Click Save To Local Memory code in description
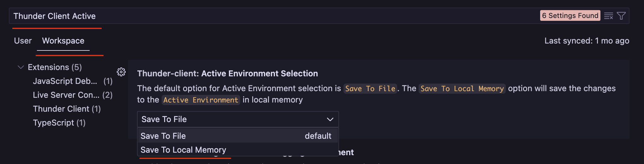The height and width of the screenshot is (164, 644). click(462, 89)
